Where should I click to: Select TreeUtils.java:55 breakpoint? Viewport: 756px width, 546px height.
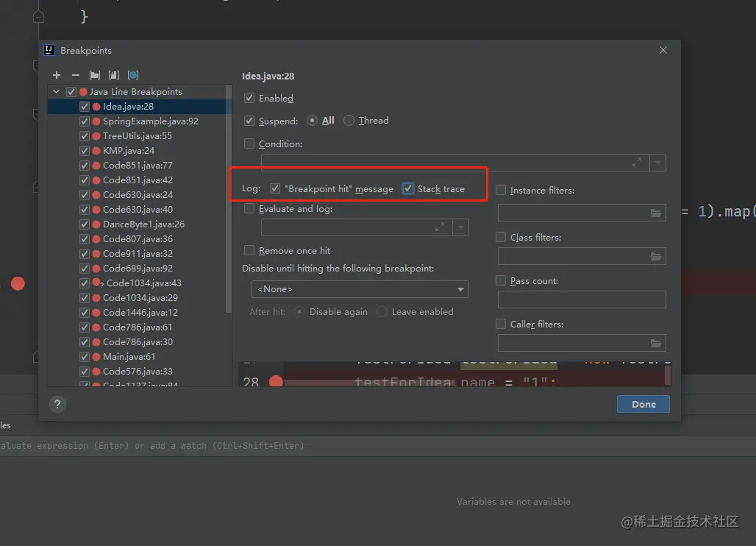137,136
